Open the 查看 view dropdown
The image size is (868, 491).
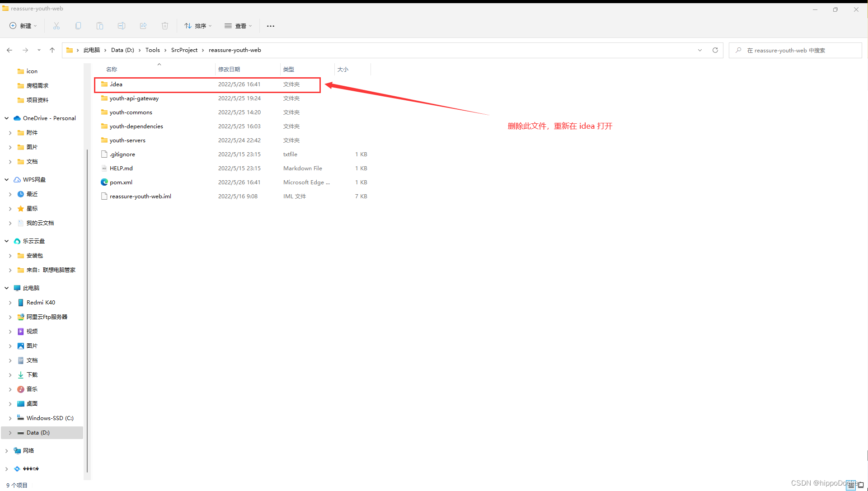pos(238,26)
